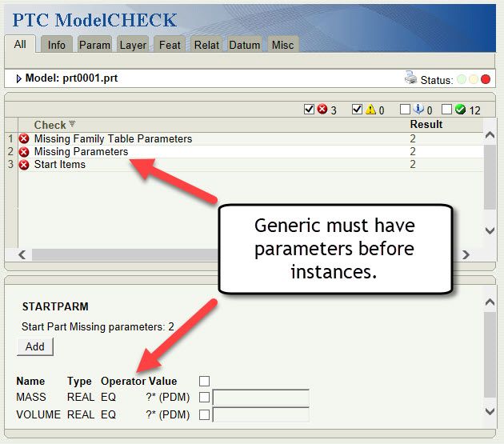The height and width of the screenshot is (444, 504).
Task: Expand the Model: prt0001.prt details triangle
Action: 18,78
